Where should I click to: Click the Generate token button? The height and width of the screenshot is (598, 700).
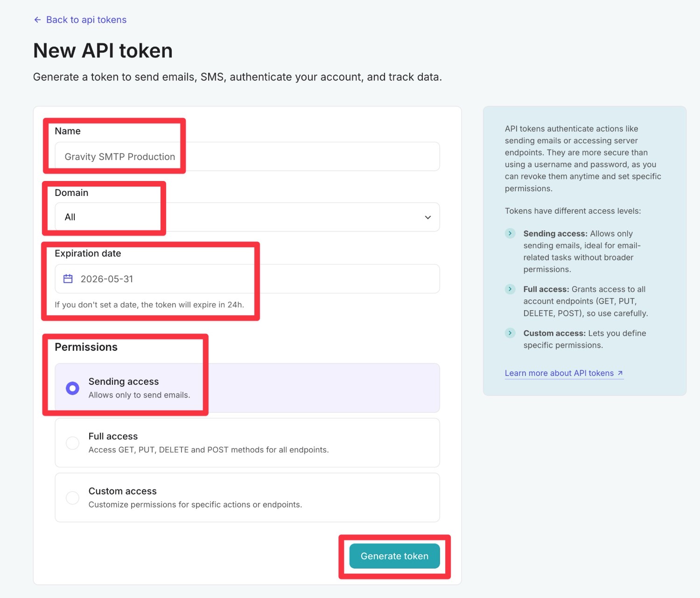tap(394, 556)
